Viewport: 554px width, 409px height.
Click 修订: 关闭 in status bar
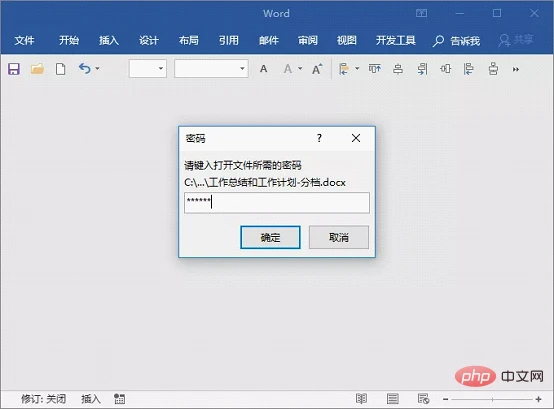pos(43,399)
